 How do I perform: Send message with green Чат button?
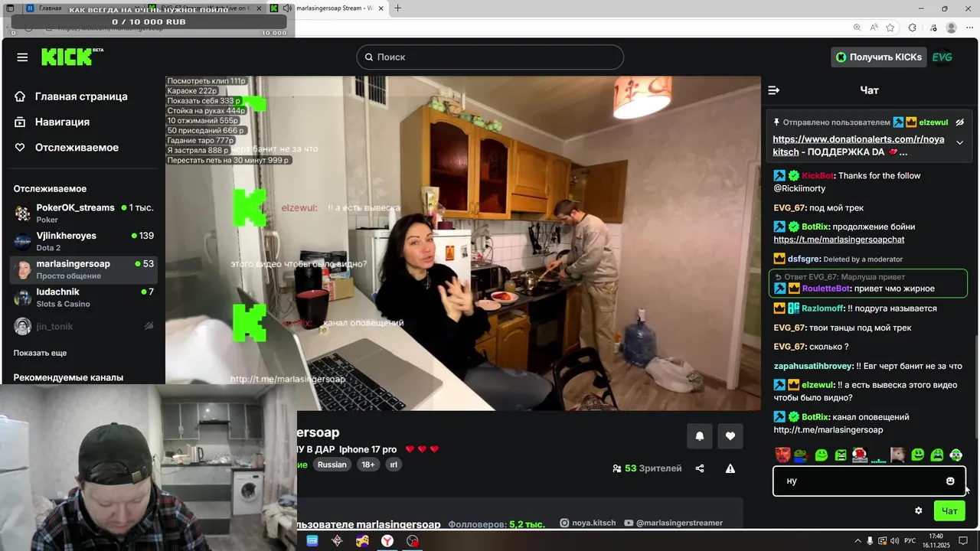click(x=949, y=511)
